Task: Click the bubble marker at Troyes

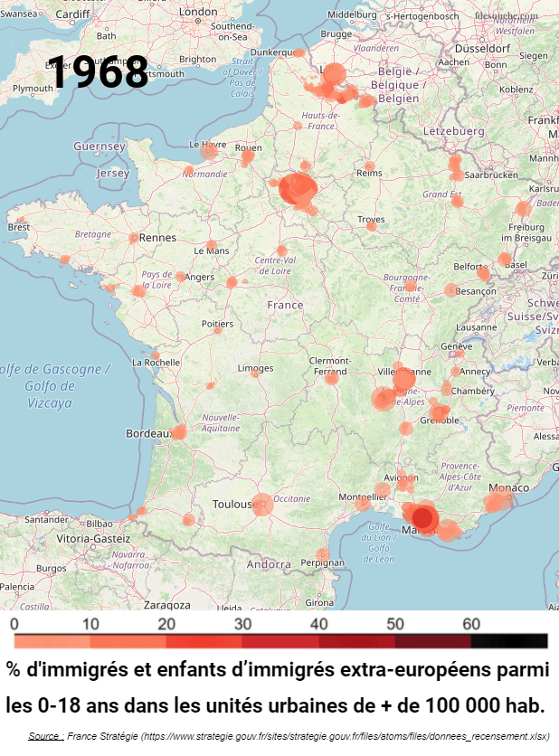Action: pyautogui.click(x=371, y=225)
